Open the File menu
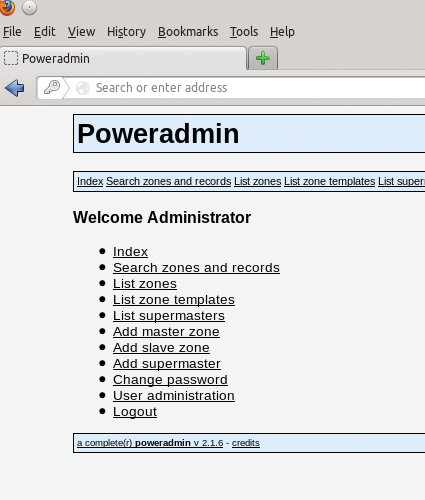425x500 pixels. click(x=12, y=32)
